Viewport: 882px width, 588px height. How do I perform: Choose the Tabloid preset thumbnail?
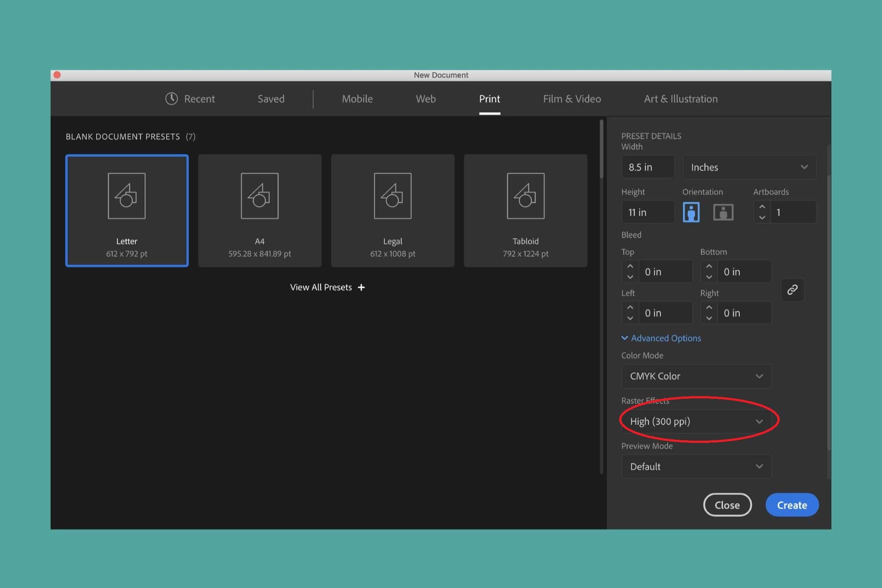525,210
